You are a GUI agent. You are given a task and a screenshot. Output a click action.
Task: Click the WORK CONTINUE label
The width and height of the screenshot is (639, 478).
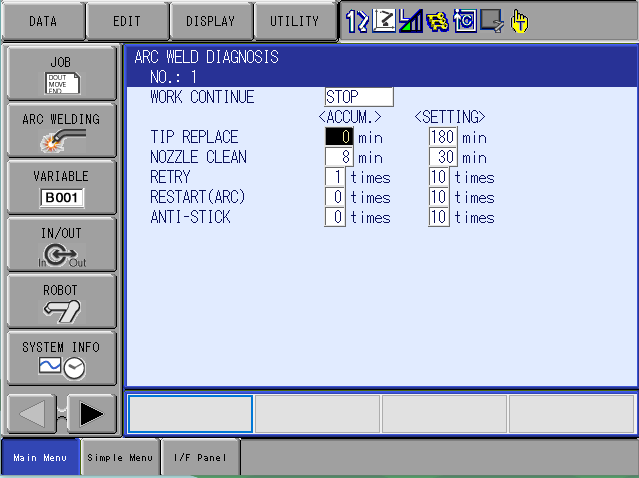pyautogui.click(x=203, y=97)
